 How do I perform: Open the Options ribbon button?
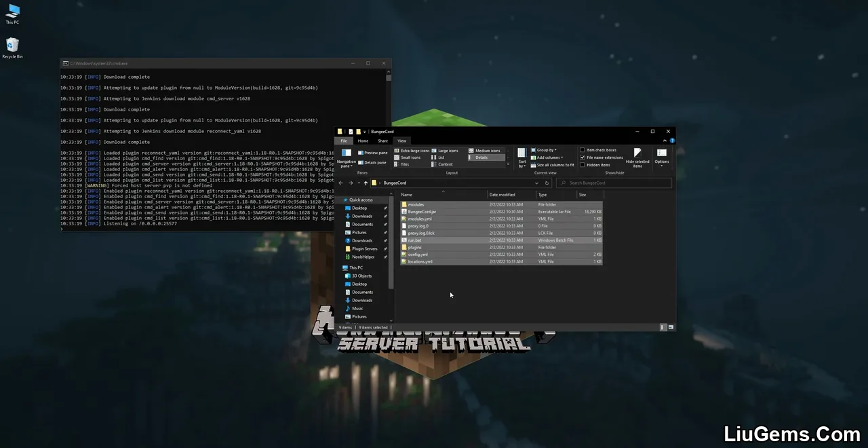tap(662, 157)
